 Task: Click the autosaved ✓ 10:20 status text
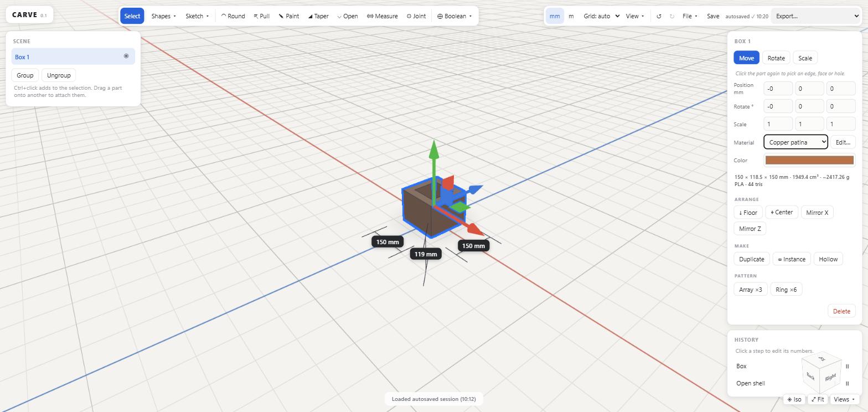pos(747,17)
